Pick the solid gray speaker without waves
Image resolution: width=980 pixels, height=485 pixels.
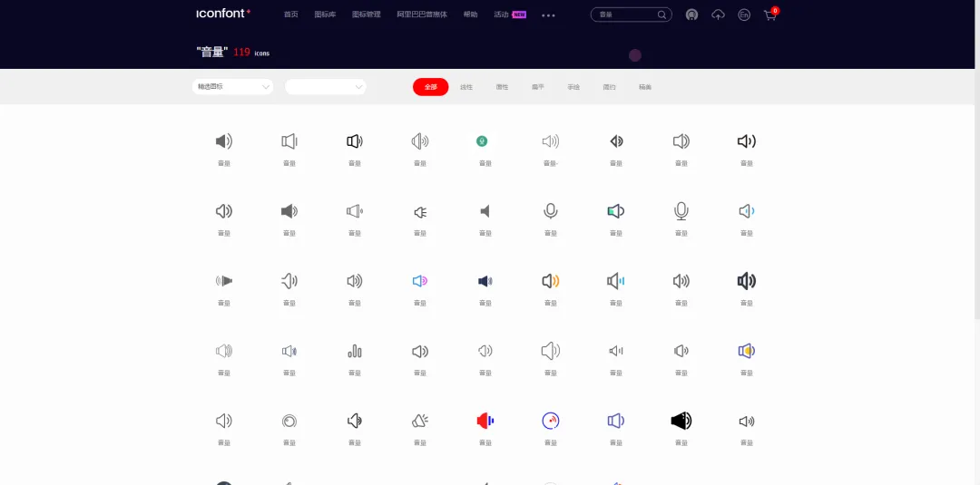[485, 211]
